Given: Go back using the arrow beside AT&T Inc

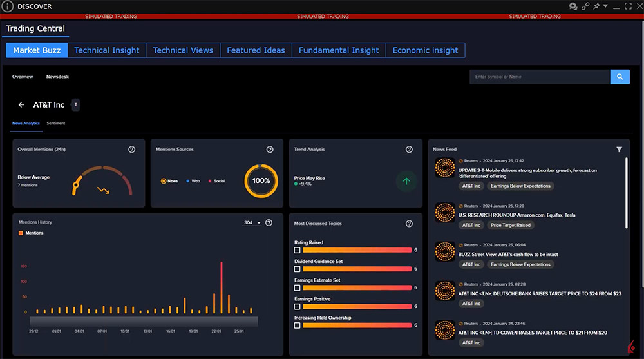Looking at the screenshot, I should (21, 104).
